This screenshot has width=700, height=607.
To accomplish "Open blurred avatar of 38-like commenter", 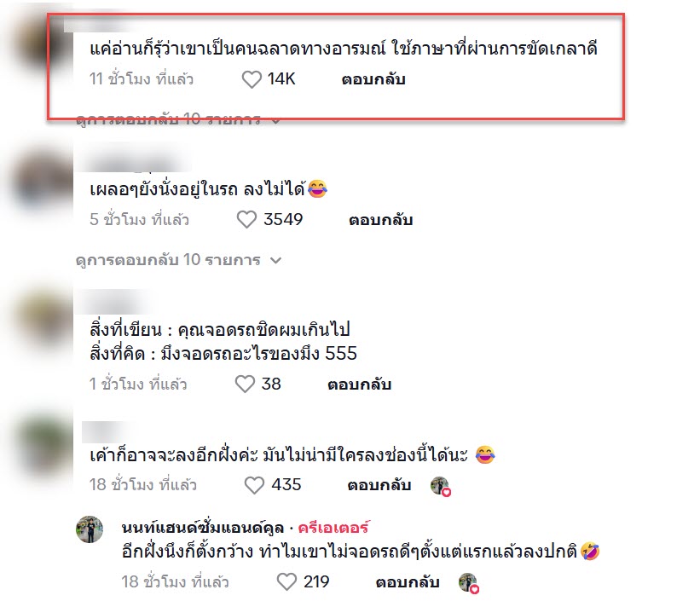I will [41, 318].
